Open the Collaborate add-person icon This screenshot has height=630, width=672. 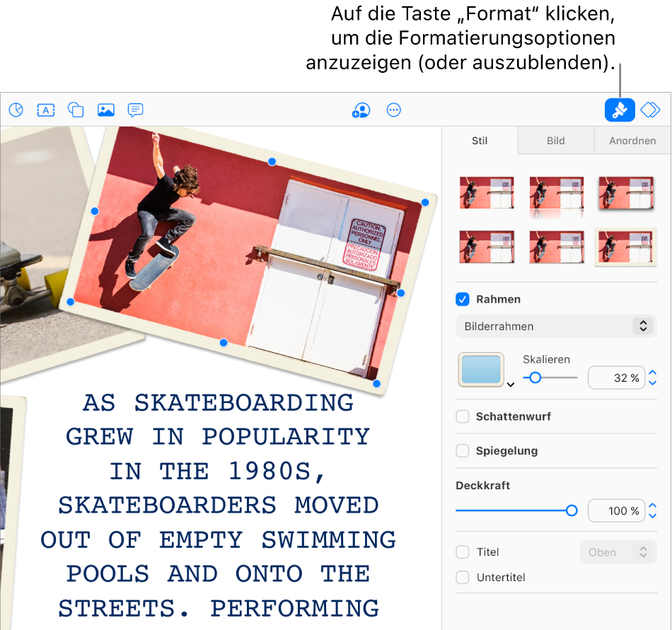361,110
